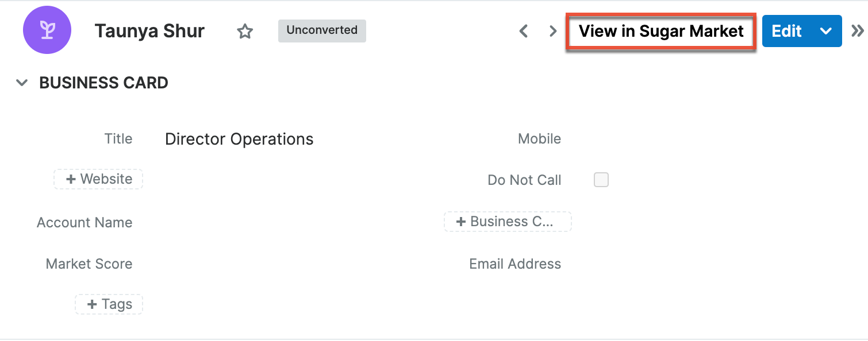The height and width of the screenshot is (341, 868).
Task: Collapse the Business Card section chevron
Action: [x=22, y=83]
